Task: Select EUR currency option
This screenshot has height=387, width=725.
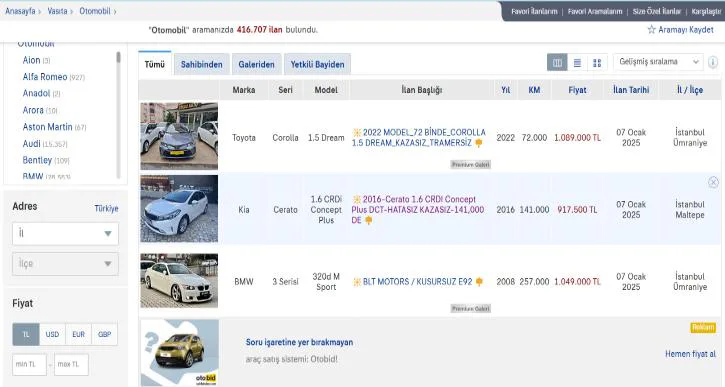Action: click(x=79, y=334)
